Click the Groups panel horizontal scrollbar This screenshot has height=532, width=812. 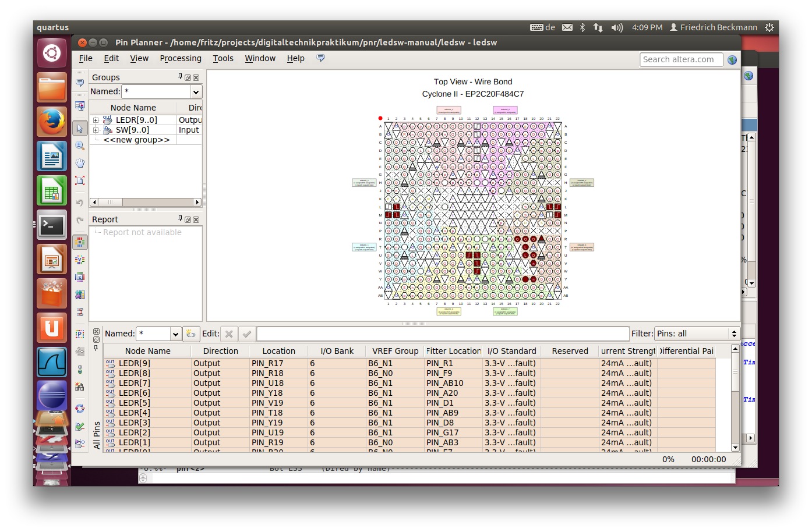(x=145, y=202)
